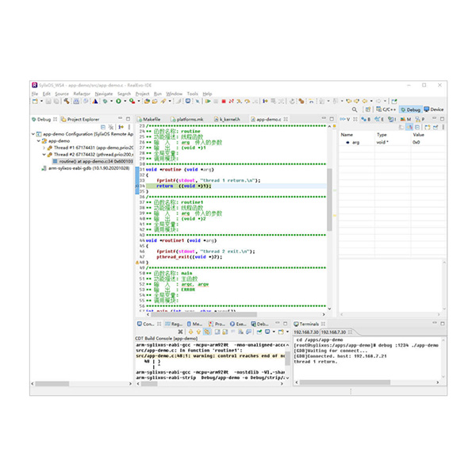
Task: Select the arg variable row
Action: pos(356,142)
